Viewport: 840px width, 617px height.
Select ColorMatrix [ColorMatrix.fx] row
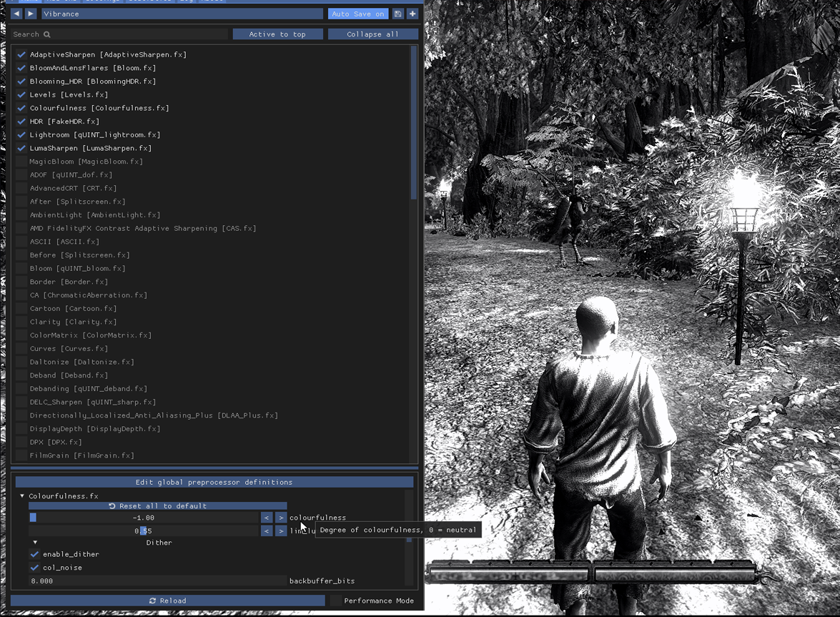coord(91,335)
